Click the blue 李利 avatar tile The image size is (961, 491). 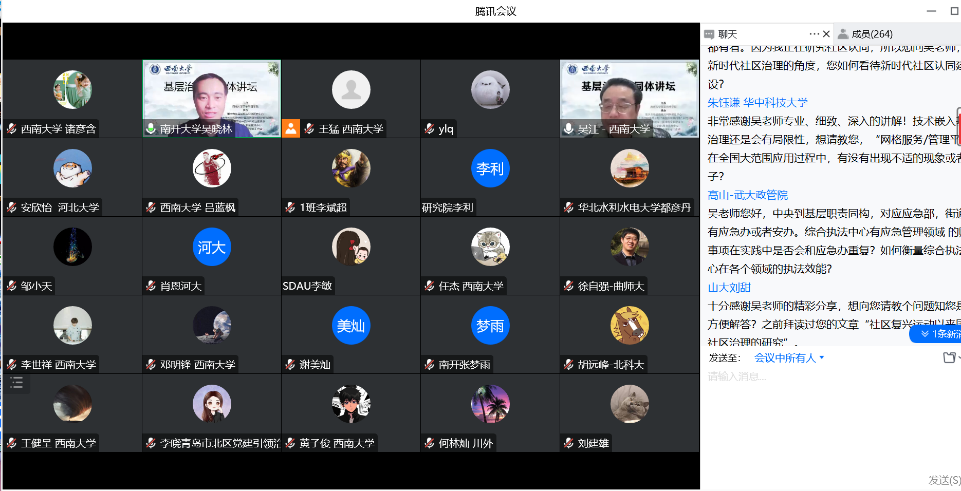point(490,168)
